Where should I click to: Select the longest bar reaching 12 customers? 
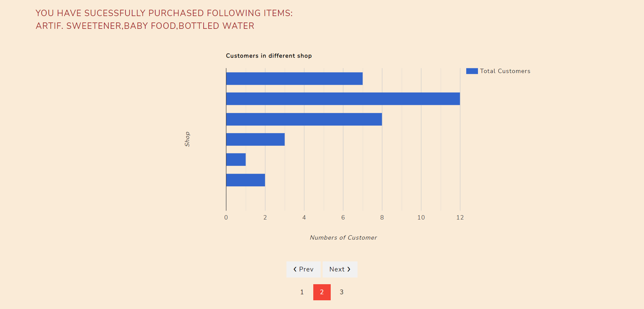[342, 99]
